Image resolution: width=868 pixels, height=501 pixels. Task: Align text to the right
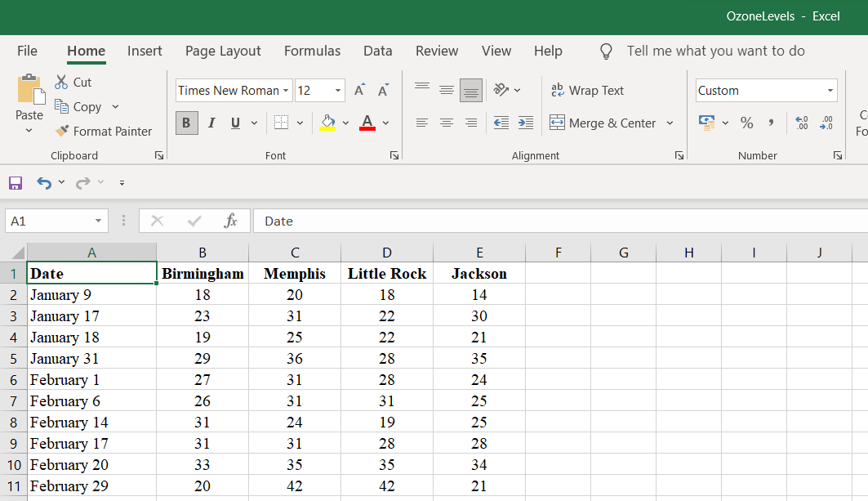pos(470,123)
